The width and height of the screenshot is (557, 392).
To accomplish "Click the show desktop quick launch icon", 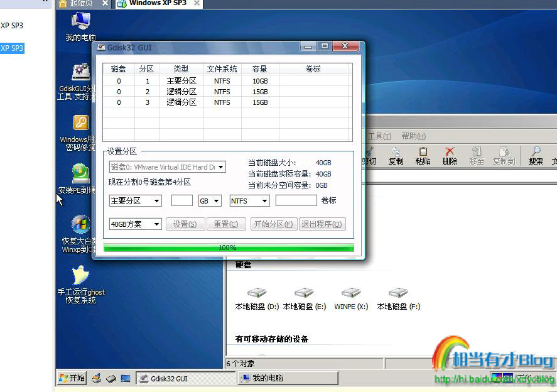I will [126, 379].
